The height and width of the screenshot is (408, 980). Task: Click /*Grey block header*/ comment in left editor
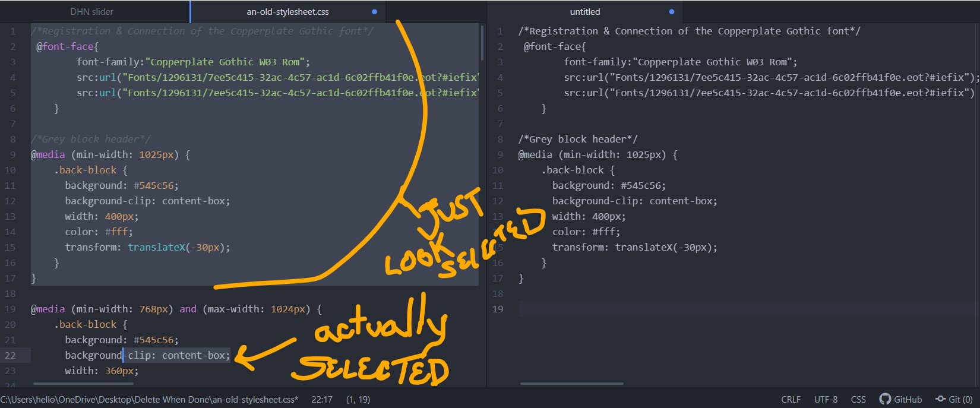coord(91,139)
